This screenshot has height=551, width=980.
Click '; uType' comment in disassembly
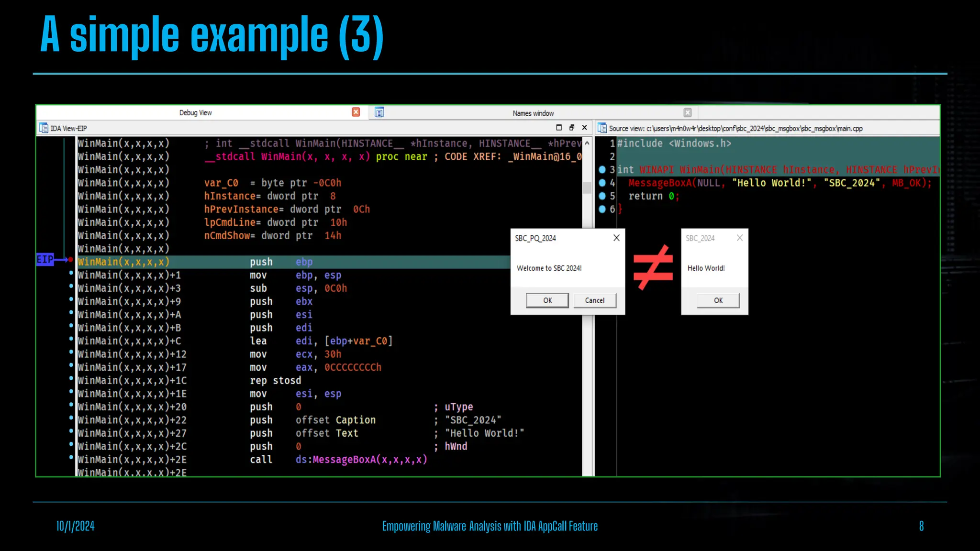453,407
